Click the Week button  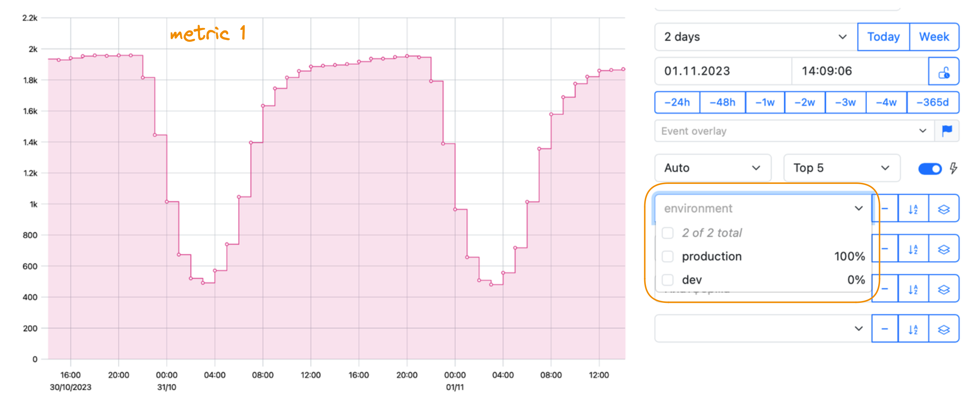pos(934,37)
